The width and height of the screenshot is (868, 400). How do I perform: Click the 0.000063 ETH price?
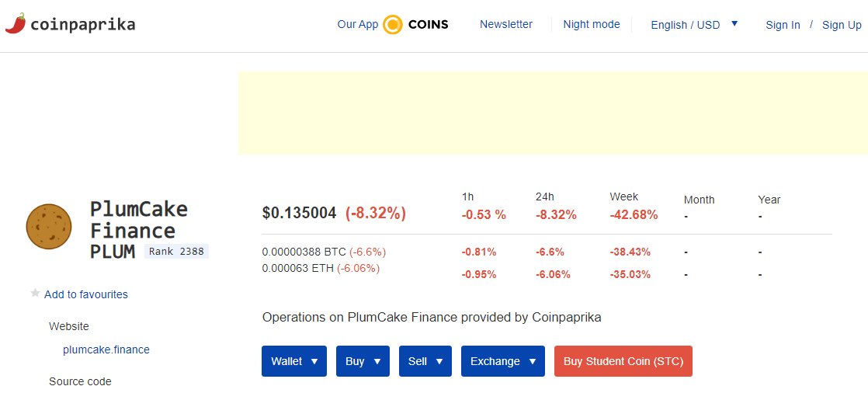pos(298,268)
